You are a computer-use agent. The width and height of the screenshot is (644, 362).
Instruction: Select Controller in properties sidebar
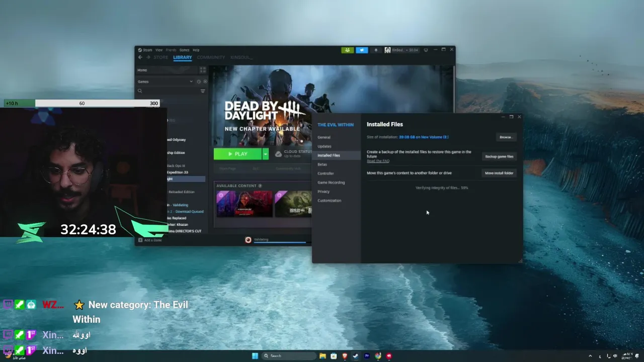coord(326,173)
